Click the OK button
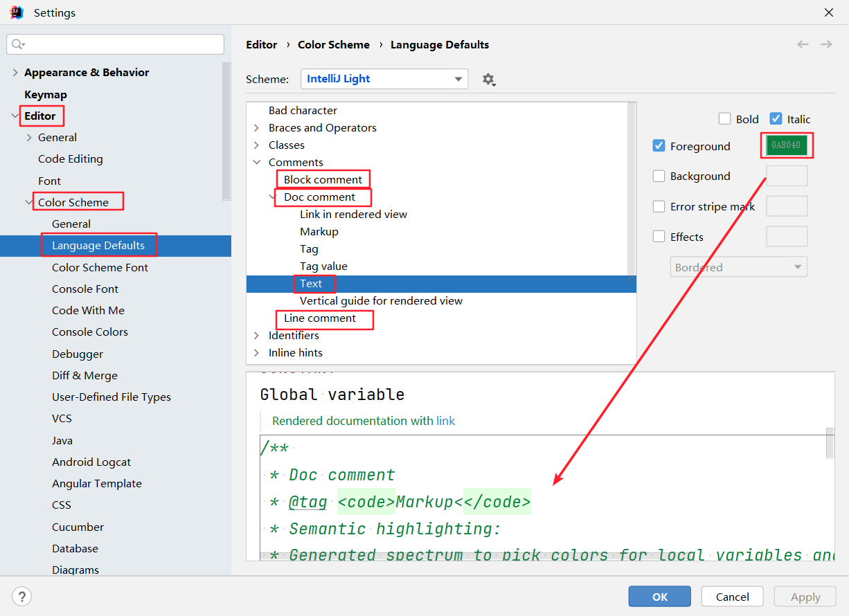The width and height of the screenshot is (849, 616). click(659, 597)
